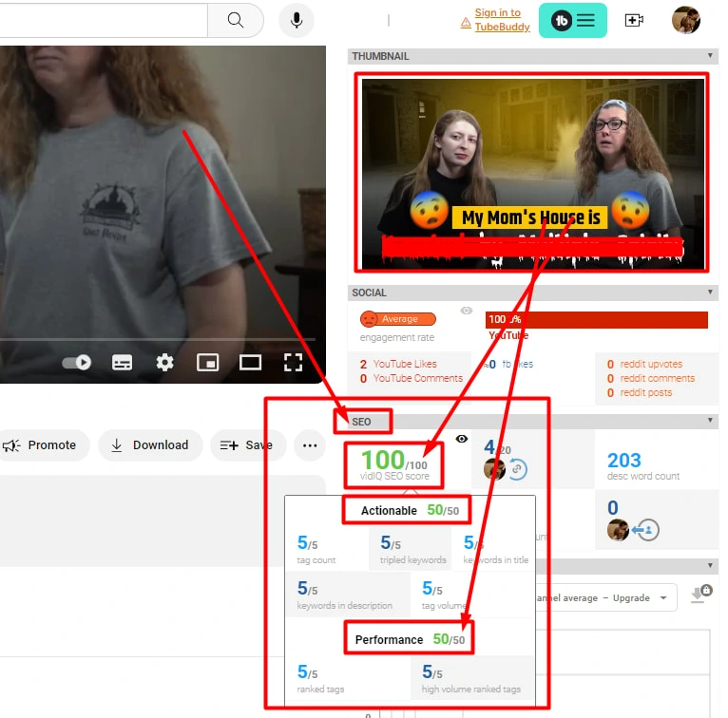The width and height of the screenshot is (728, 718).
Task: Enter fullscreen mode on the video
Action: 293,362
